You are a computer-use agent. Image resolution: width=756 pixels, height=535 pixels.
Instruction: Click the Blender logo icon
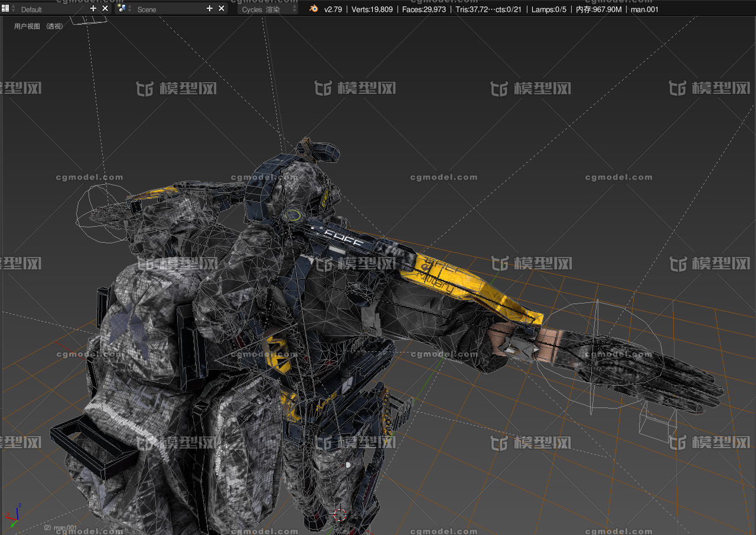pyautogui.click(x=314, y=9)
